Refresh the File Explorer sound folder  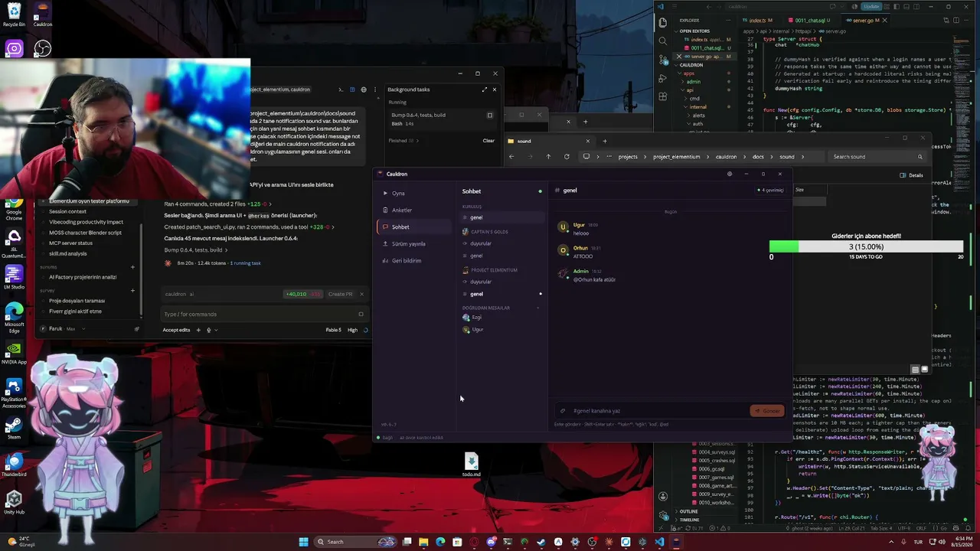pos(567,157)
